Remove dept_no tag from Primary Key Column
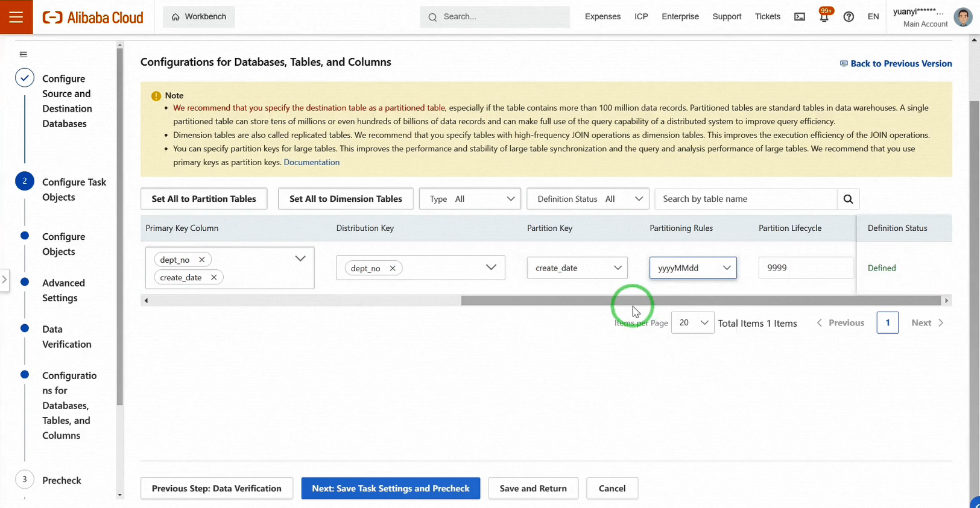Viewport: 980px width, 508px height. pyautogui.click(x=202, y=260)
